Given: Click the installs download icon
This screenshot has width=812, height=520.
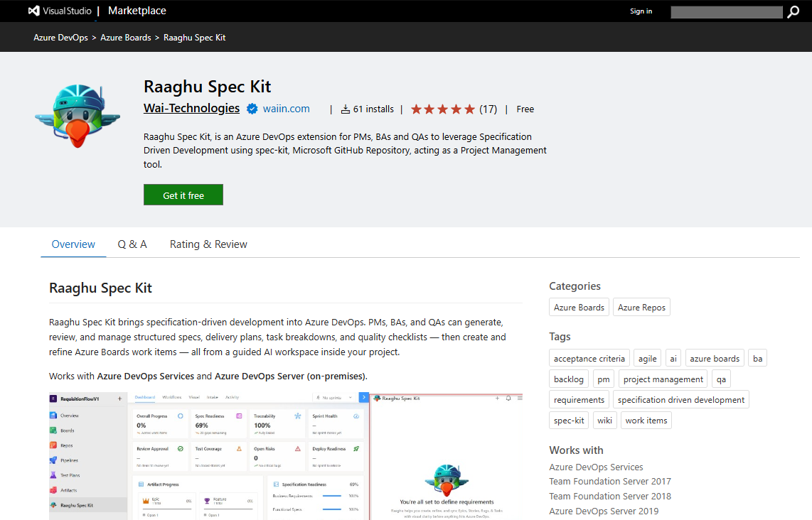Looking at the screenshot, I should (346, 109).
